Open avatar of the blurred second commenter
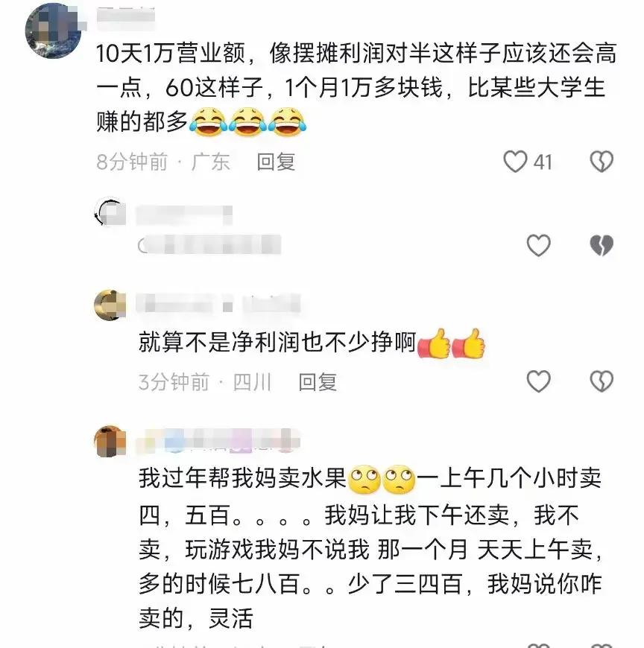Viewport: 644px width, 648px height. point(110,212)
